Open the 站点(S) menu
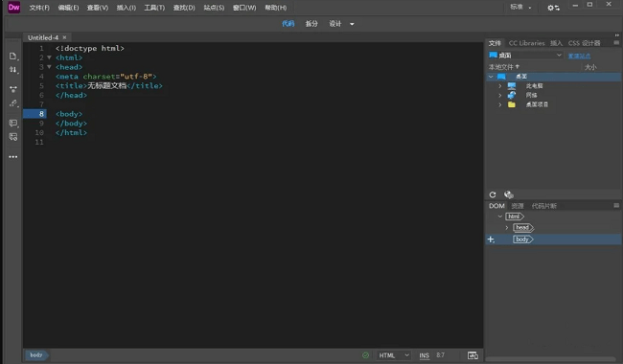This screenshot has width=623, height=364. [x=214, y=8]
